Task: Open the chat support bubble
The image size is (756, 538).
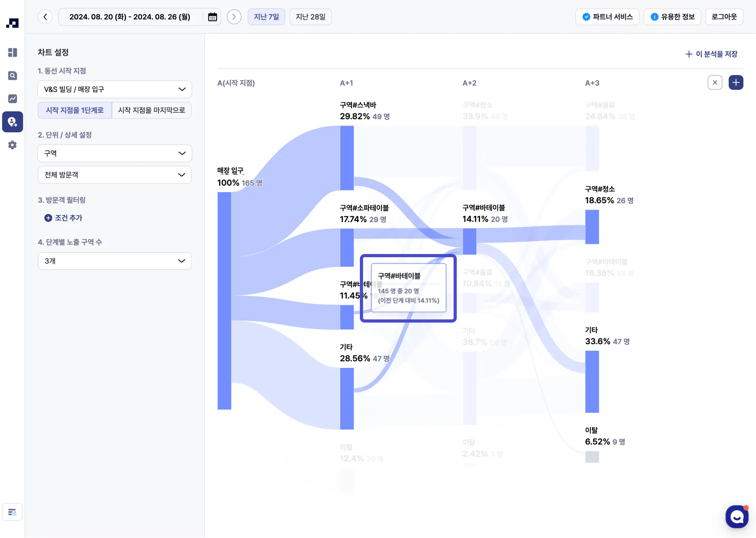Action: click(736, 516)
